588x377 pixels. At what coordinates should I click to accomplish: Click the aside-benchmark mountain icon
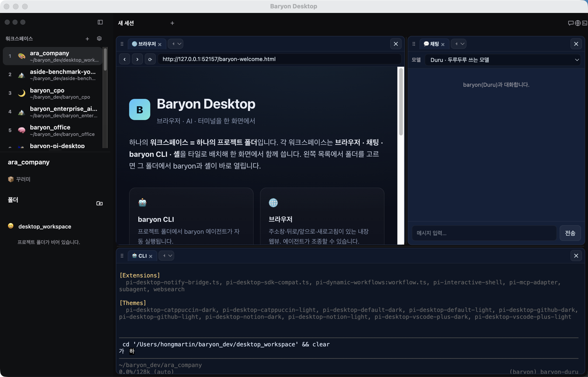pyautogui.click(x=21, y=75)
